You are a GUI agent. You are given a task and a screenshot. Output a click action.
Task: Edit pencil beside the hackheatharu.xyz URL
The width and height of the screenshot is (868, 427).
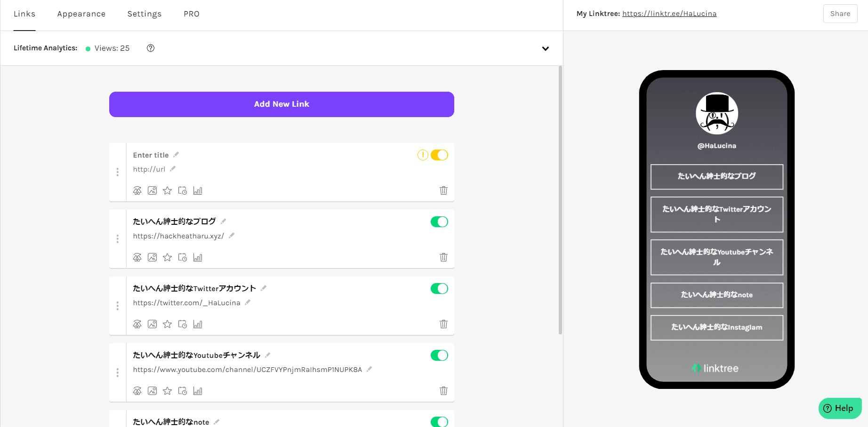point(232,236)
